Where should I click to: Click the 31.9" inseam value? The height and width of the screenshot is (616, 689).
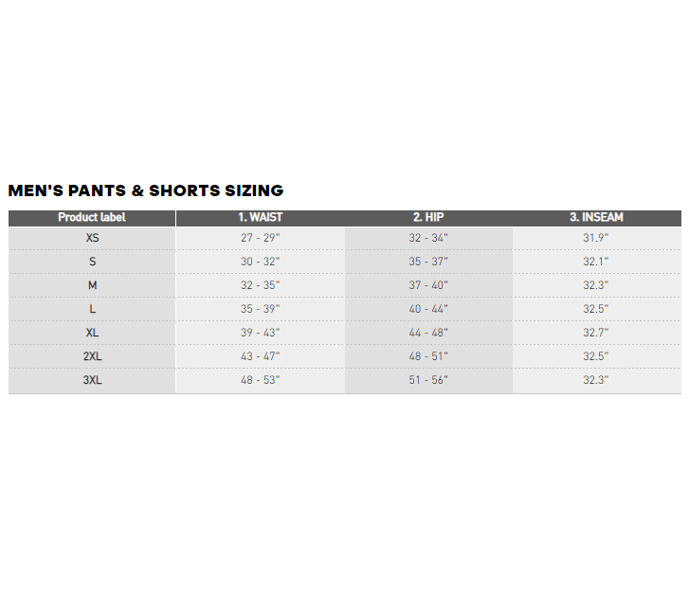[x=596, y=238]
